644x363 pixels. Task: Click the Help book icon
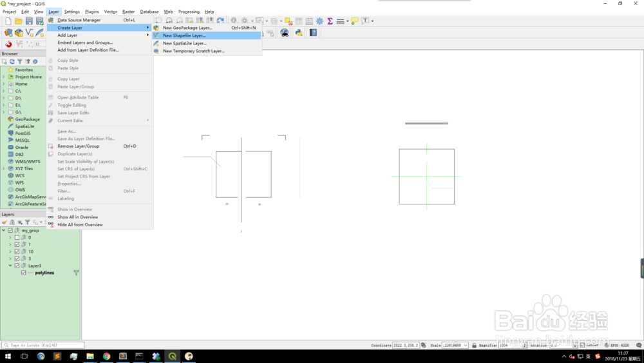[x=314, y=33]
